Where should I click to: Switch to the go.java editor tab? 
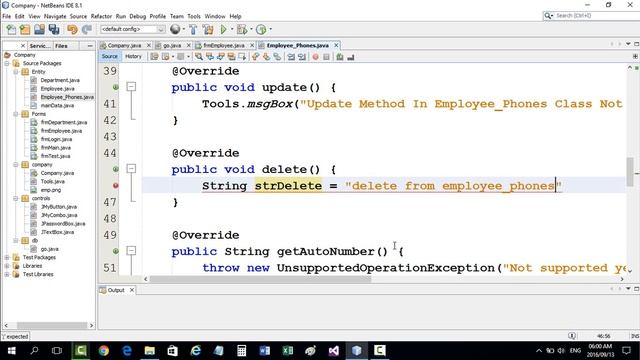click(x=172, y=45)
